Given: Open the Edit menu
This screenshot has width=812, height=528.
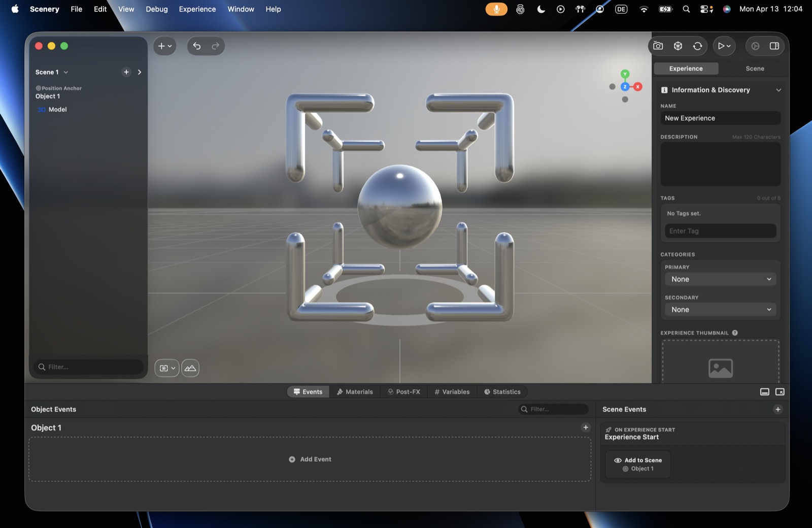Looking at the screenshot, I should (x=100, y=9).
